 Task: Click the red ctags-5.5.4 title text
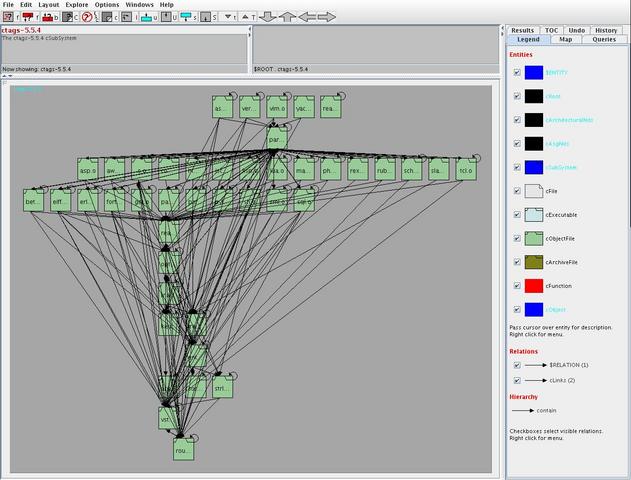point(21,30)
